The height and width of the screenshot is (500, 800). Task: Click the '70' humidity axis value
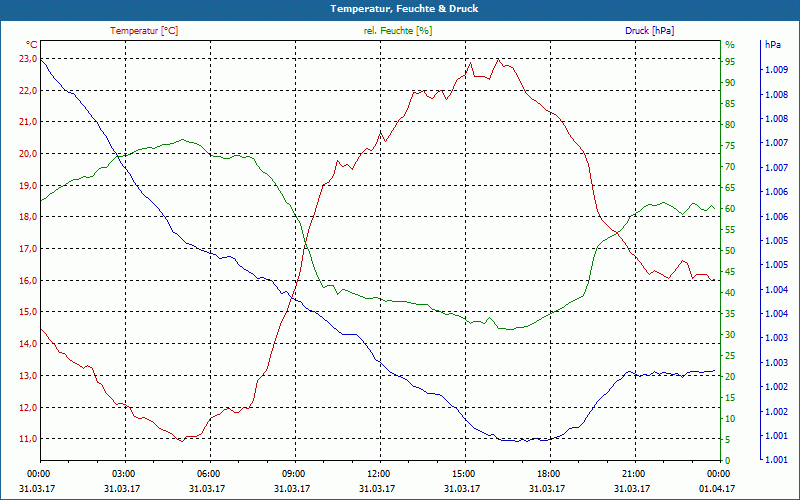pyautogui.click(x=730, y=166)
